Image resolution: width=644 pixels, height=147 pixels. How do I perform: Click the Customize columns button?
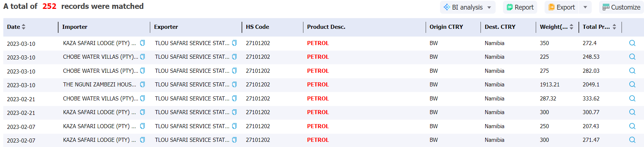click(x=622, y=7)
